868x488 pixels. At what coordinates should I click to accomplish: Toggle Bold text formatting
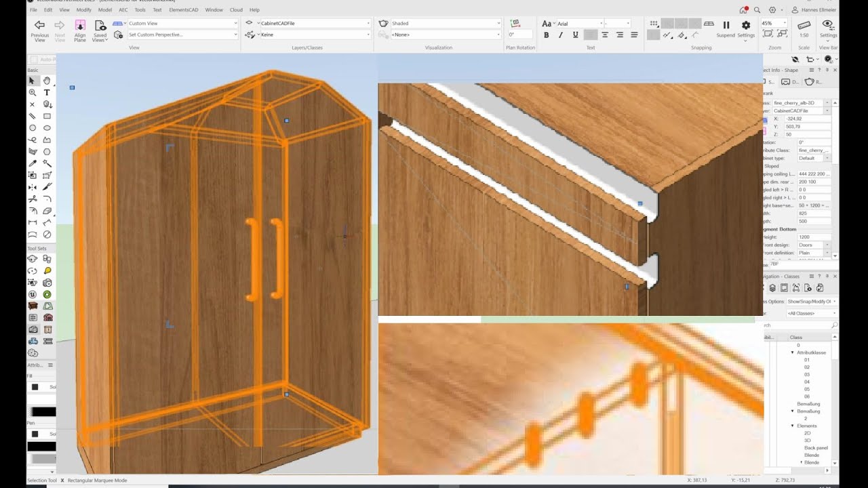(x=547, y=35)
